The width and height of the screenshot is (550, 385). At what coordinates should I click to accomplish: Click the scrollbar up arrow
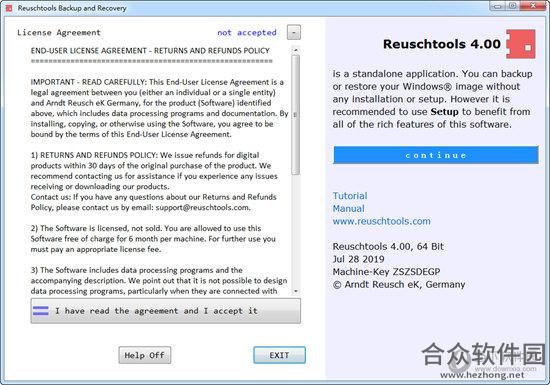point(296,50)
